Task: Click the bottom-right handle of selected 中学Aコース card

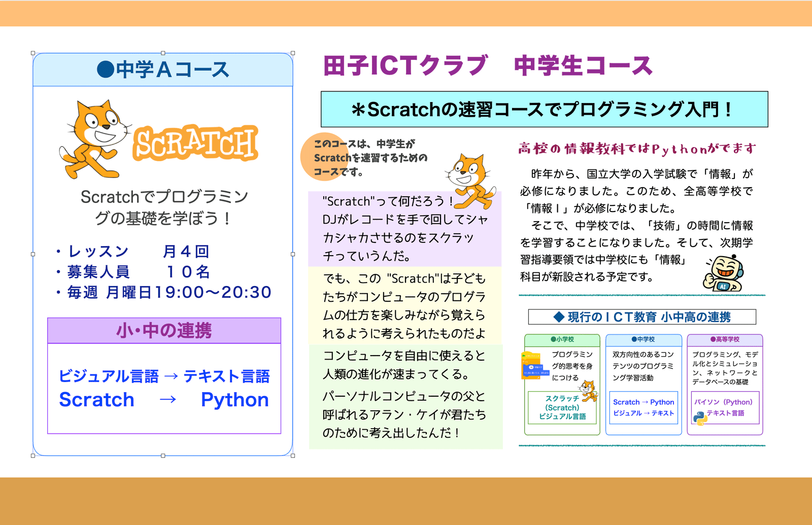Action: point(293,456)
